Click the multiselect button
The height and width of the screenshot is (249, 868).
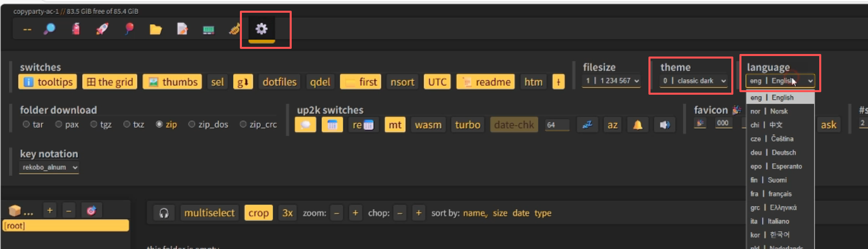click(x=209, y=213)
